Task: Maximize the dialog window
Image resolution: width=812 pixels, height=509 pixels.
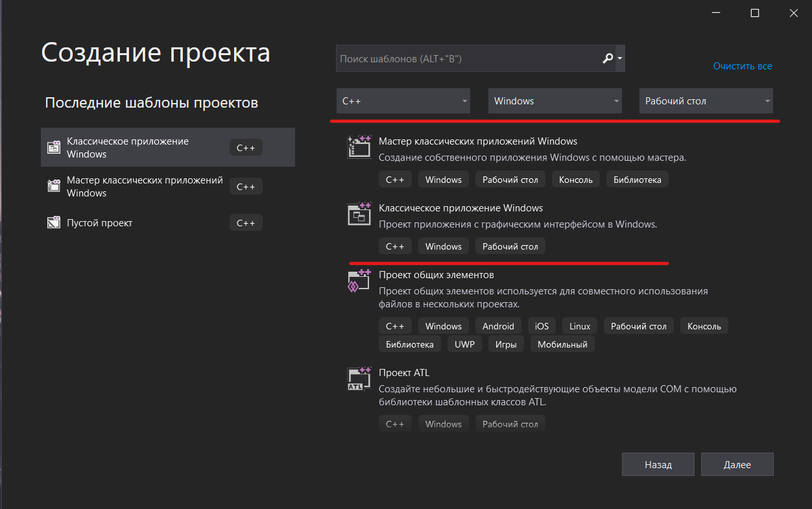Action: pos(754,13)
